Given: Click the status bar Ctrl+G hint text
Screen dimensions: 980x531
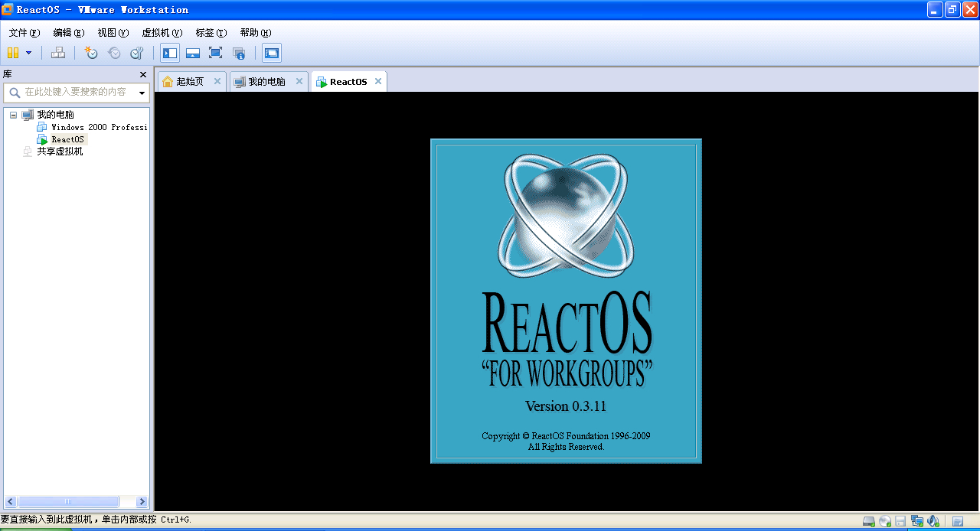Looking at the screenshot, I should point(96,520).
